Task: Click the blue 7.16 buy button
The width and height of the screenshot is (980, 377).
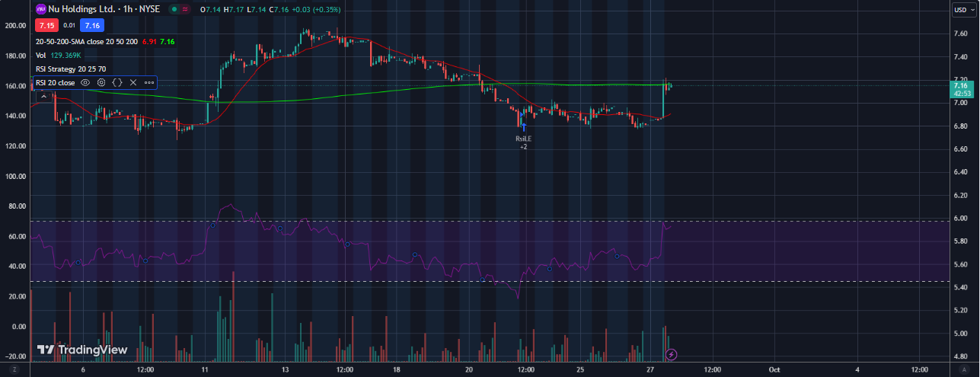Action: pyautogui.click(x=91, y=25)
